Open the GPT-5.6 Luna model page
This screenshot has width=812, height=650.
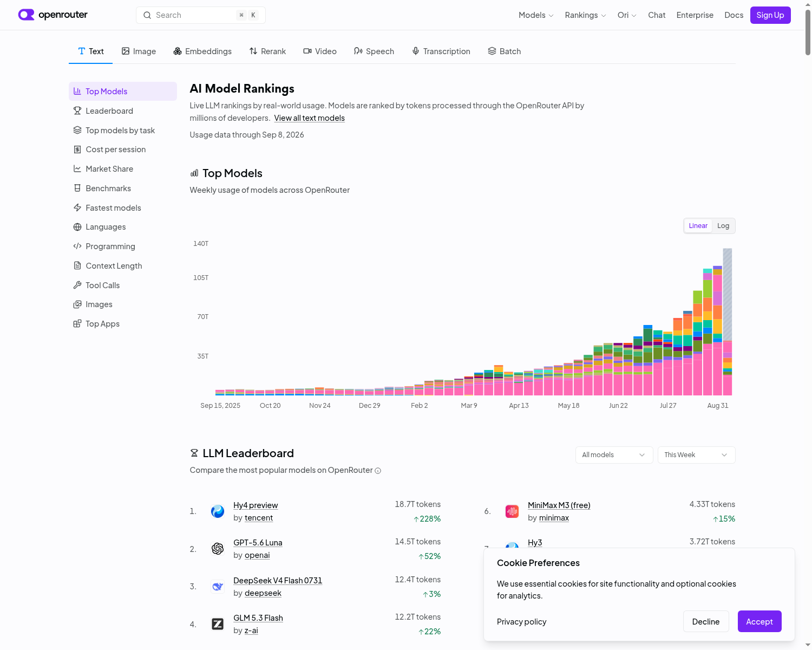(x=258, y=543)
